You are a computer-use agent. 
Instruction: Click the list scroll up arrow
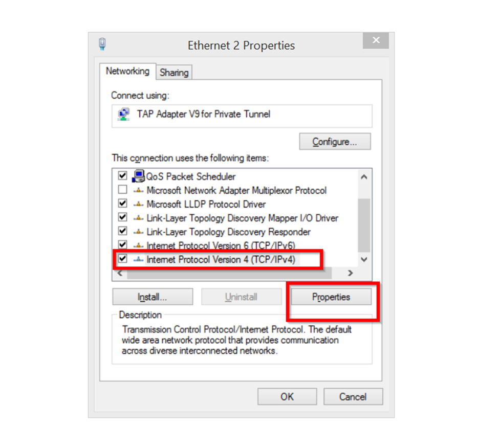pyautogui.click(x=364, y=177)
